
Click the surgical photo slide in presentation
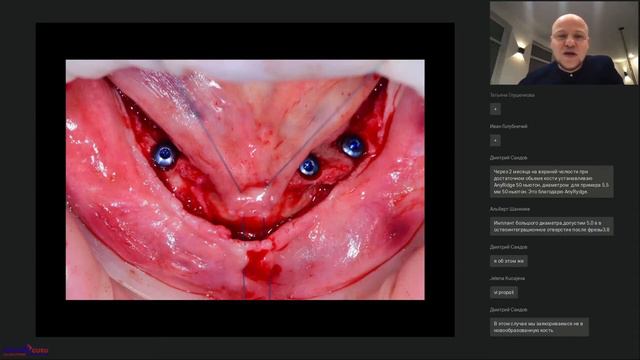point(245,180)
